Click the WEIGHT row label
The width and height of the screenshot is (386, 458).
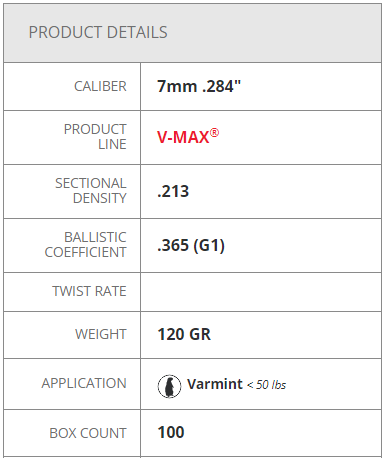pyautogui.click(x=101, y=334)
